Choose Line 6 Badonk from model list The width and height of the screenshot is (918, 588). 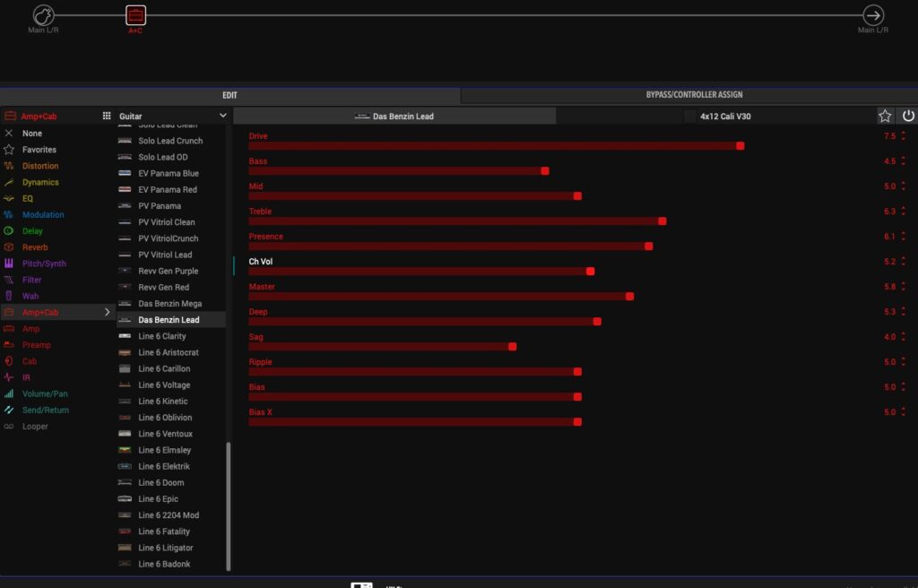[164, 564]
